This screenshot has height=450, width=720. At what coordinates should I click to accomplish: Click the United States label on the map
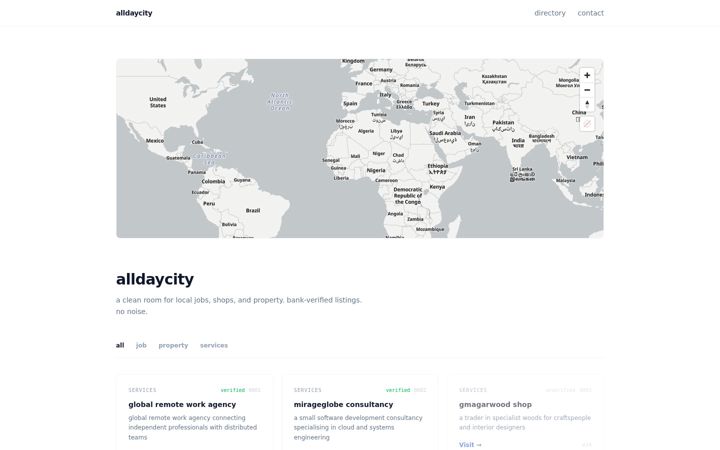point(158,102)
